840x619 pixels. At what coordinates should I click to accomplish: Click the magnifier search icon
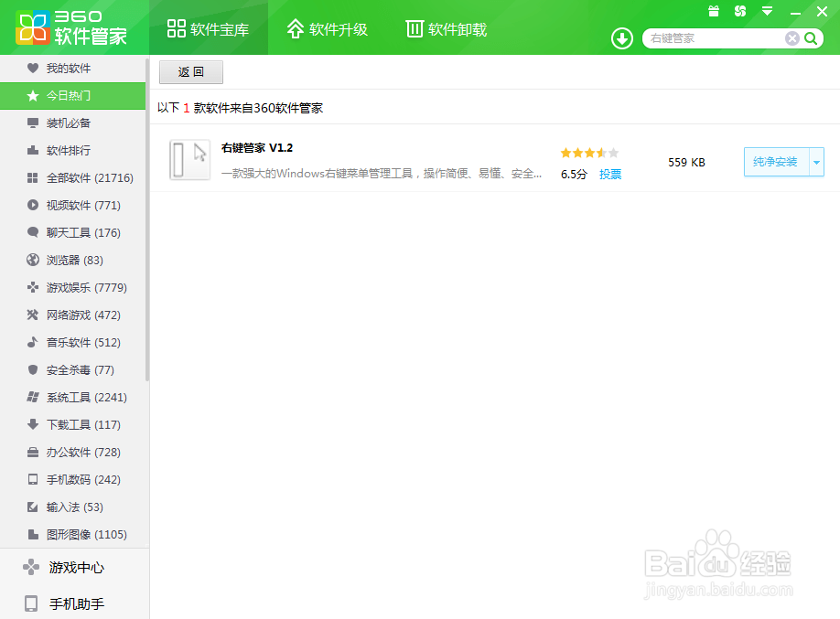coord(811,38)
